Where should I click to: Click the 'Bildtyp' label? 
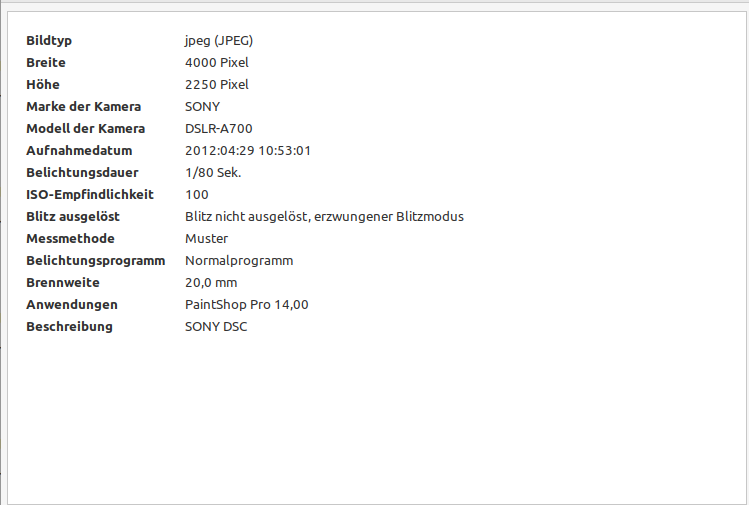click(49, 41)
